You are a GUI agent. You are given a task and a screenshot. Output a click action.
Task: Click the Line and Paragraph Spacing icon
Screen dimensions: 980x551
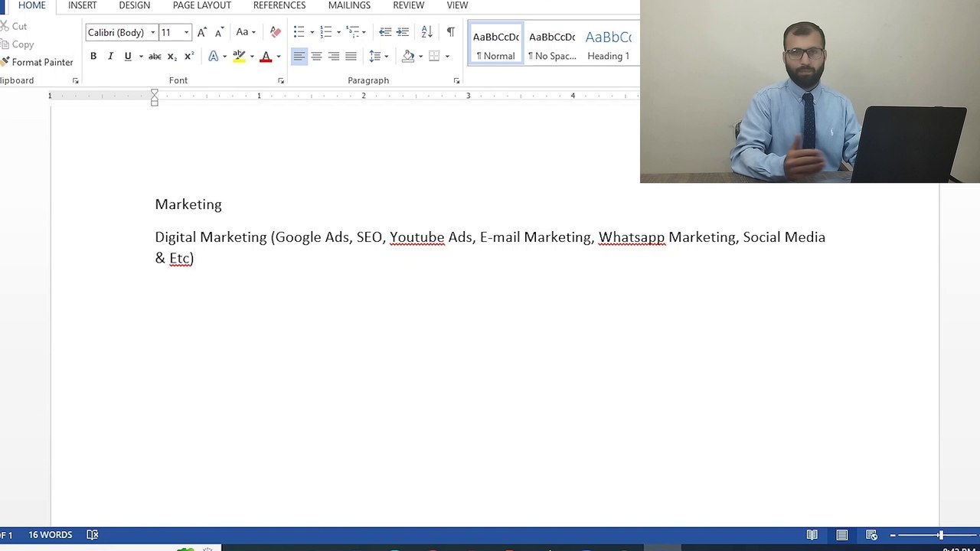click(x=374, y=56)
